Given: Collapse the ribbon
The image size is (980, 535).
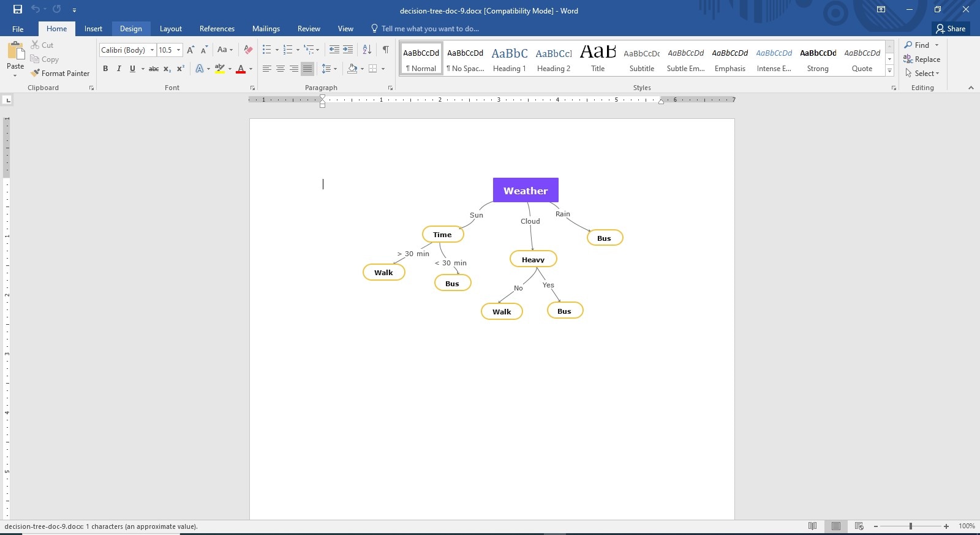Looking at the screenshot, I should pyautogui.click(x=971, y=88).
